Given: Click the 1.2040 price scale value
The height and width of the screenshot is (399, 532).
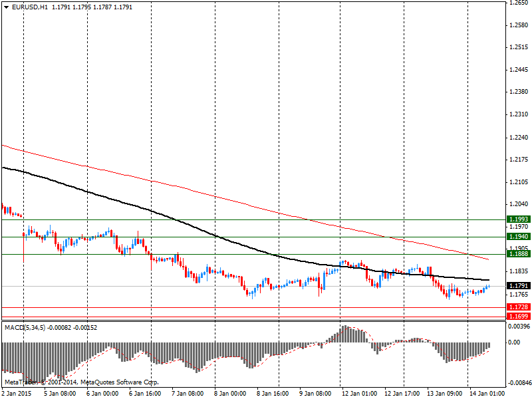Looking at the screenshot, I should [x=519, y=204].
